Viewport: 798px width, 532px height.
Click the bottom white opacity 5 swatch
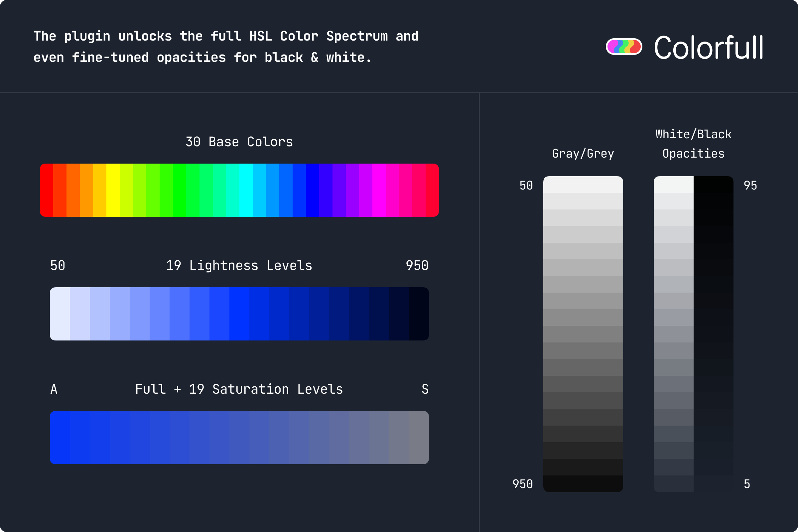pos(674,483)
